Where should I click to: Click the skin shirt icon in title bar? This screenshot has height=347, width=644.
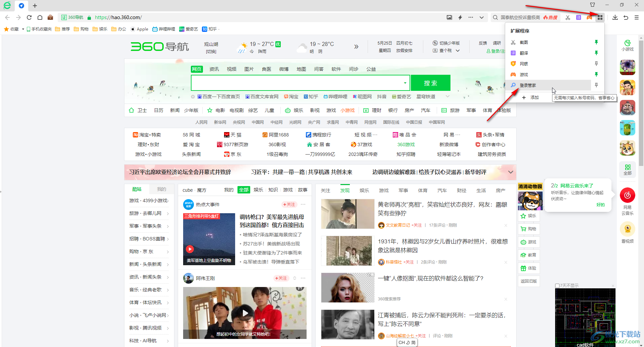pyautogui.click(x=593, y=5)
